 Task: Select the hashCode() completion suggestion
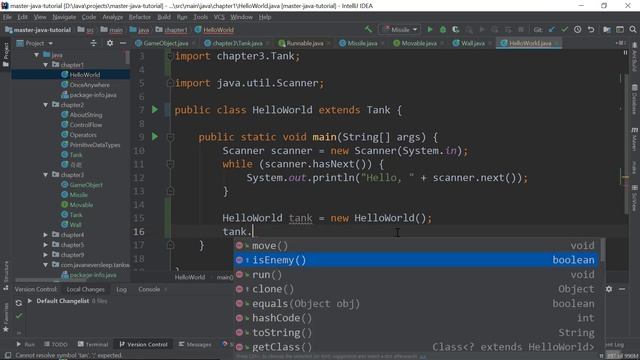click(x=416, y=318)
